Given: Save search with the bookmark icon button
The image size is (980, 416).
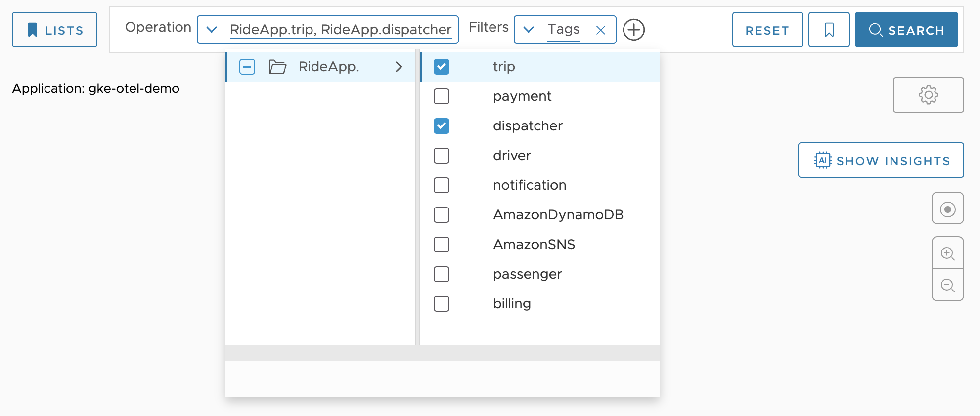Looking at the screenshot, I should 829,30.
